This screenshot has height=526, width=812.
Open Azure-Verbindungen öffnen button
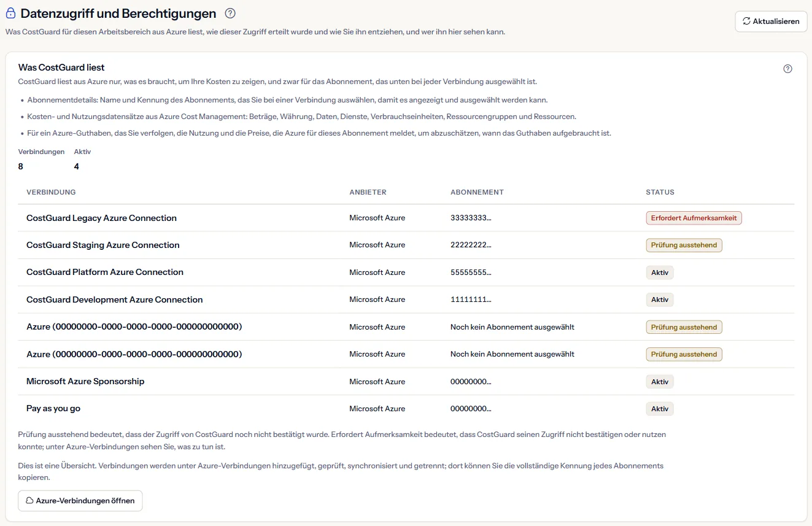click(80, 501)
